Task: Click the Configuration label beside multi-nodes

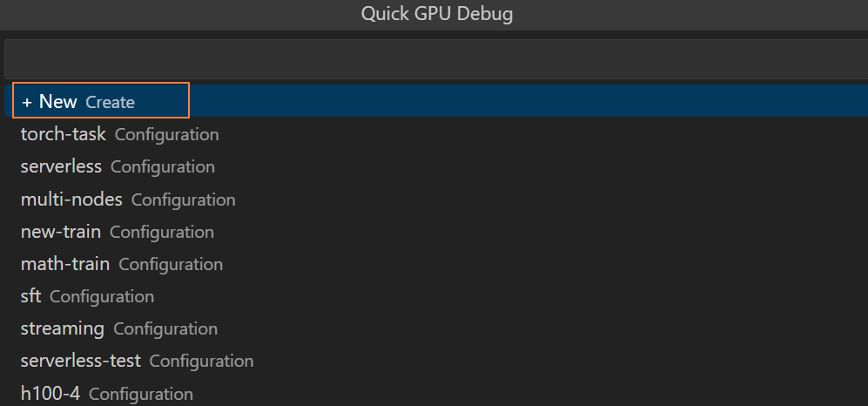Action: point(183,200)
